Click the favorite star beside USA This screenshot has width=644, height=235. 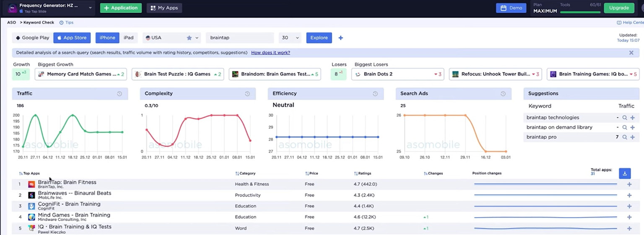(189, 38)
